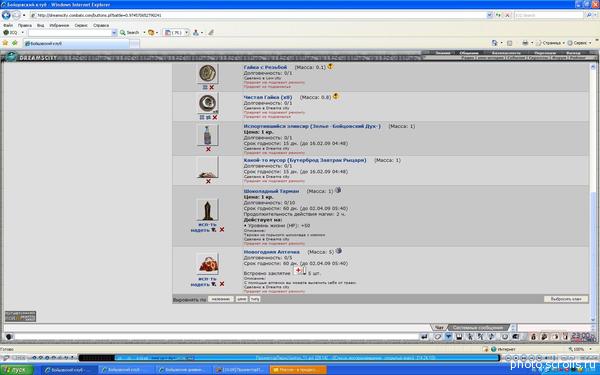Screen dimensions: 600x375
Task: Sort inventory by название
Action: pos(221,299)
